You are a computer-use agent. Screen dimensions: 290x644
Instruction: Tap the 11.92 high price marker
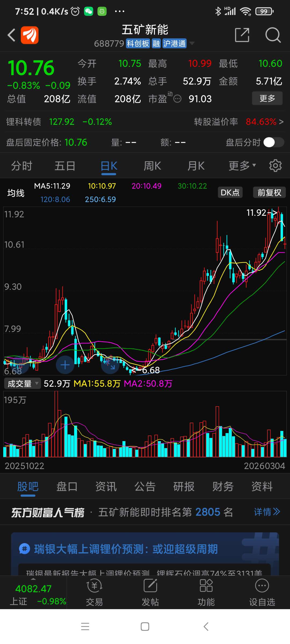pyautogui.click(x=262, y=213)
